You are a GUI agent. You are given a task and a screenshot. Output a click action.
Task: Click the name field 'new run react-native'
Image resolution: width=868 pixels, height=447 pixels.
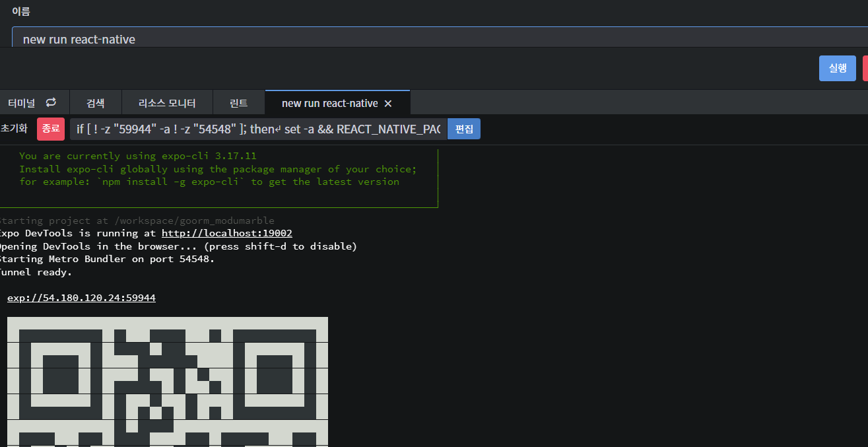coord(440,38)
